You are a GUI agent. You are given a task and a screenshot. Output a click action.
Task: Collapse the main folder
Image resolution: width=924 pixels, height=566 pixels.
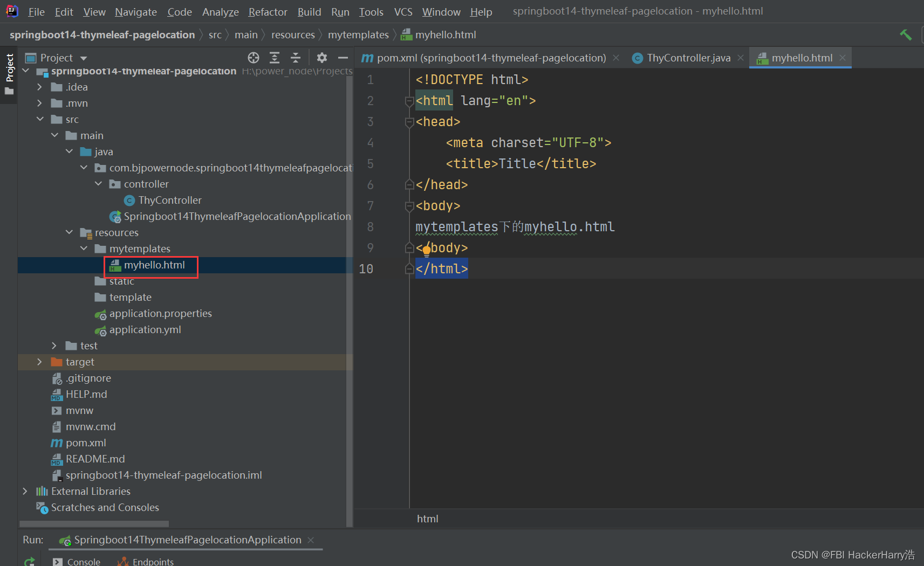point(54,135)
